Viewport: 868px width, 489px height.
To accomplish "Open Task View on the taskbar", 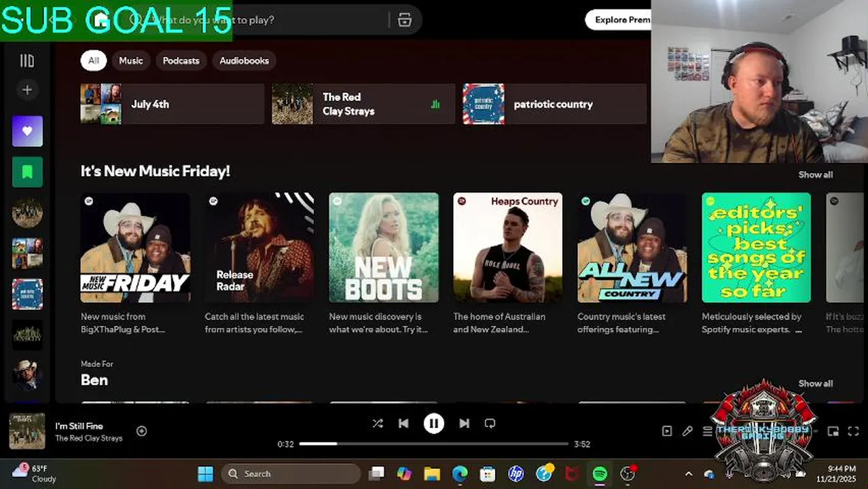I will 376,473.
